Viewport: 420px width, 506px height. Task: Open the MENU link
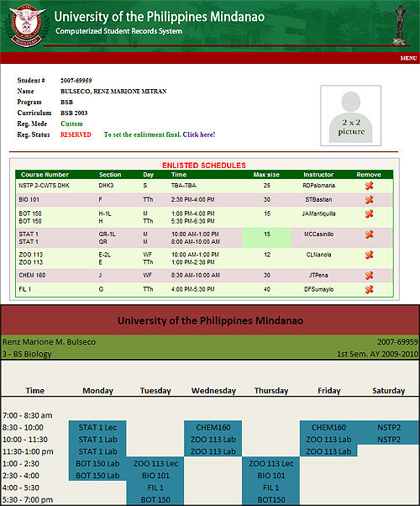click(408, 58)
